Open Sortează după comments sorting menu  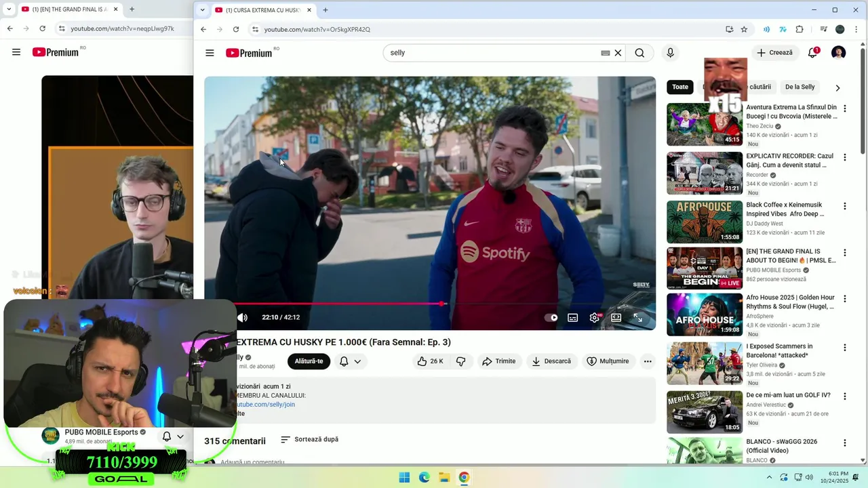point(309,439)
